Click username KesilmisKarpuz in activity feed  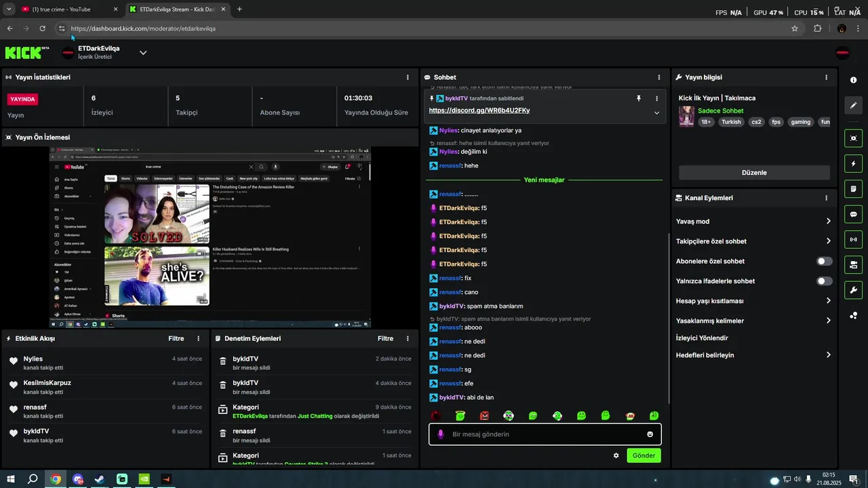[47, 383]
